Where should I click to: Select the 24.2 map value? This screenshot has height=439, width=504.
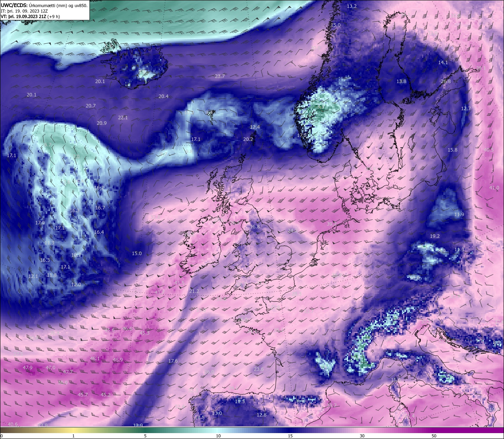pos(292,231)
